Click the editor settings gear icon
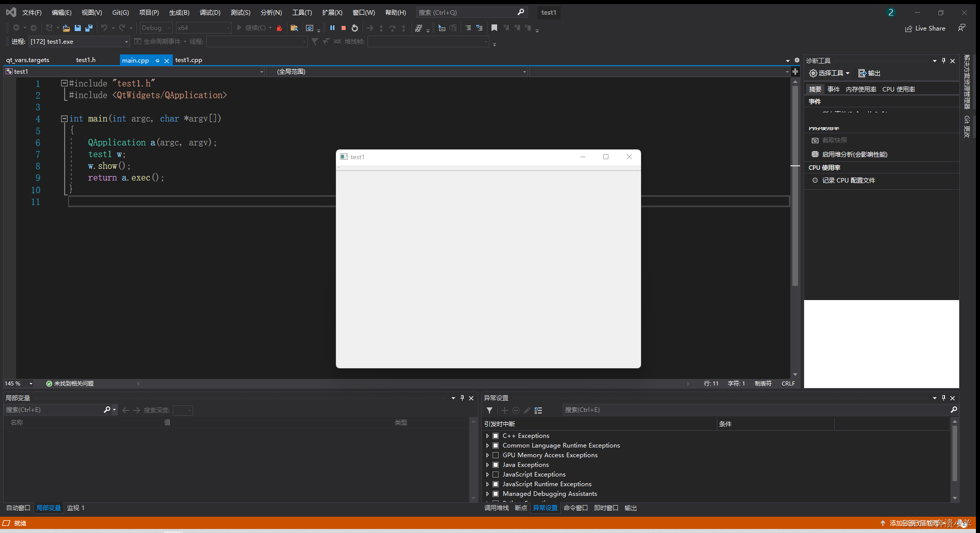980x533 pixels. click(x=797, y=60)
